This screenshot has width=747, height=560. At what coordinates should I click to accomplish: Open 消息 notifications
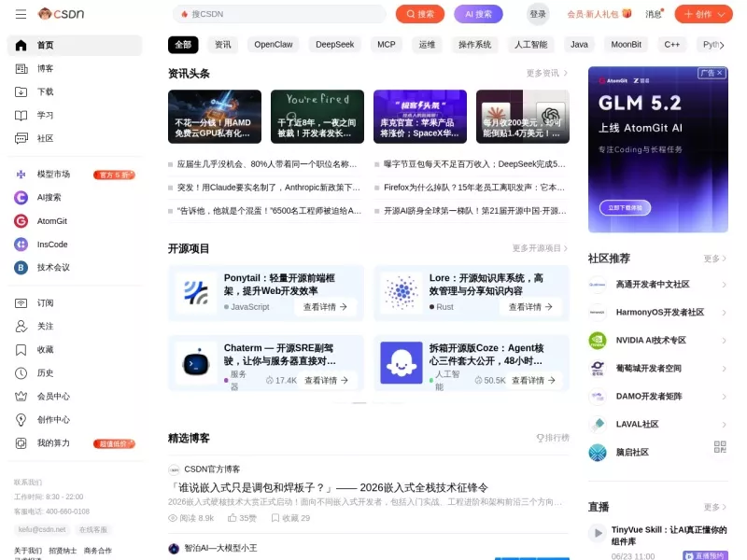655,14
